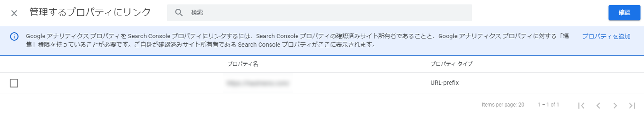The width and height of the screenshot is (644, 137).
Task: Click the 管理するプロパティにリンク title text
Action: point(90,12)
